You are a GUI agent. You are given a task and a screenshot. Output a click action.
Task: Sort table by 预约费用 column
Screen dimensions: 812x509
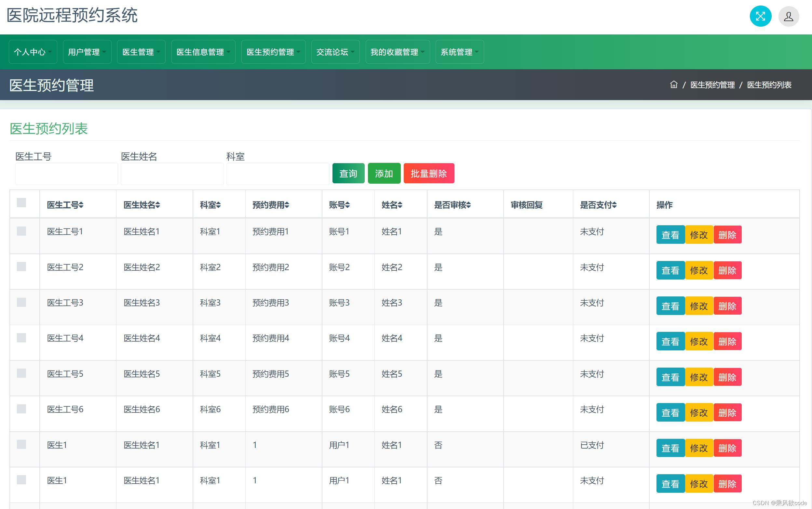(287, 205)
